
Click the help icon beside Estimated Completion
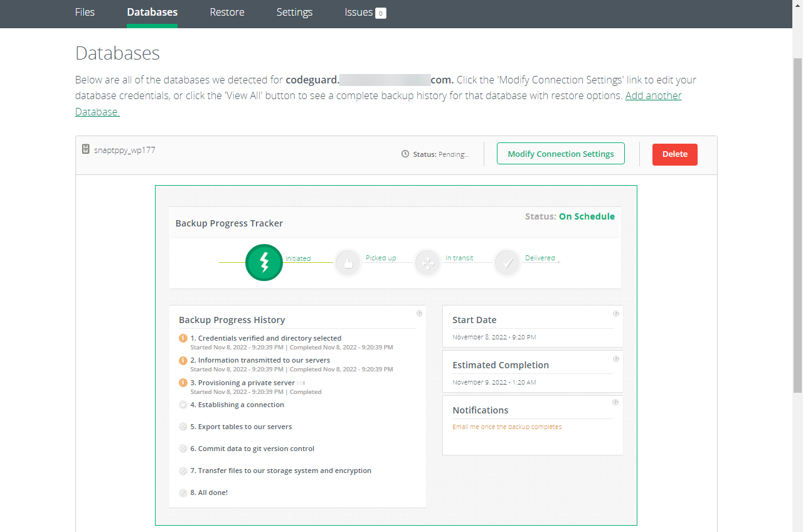(616, 359)
